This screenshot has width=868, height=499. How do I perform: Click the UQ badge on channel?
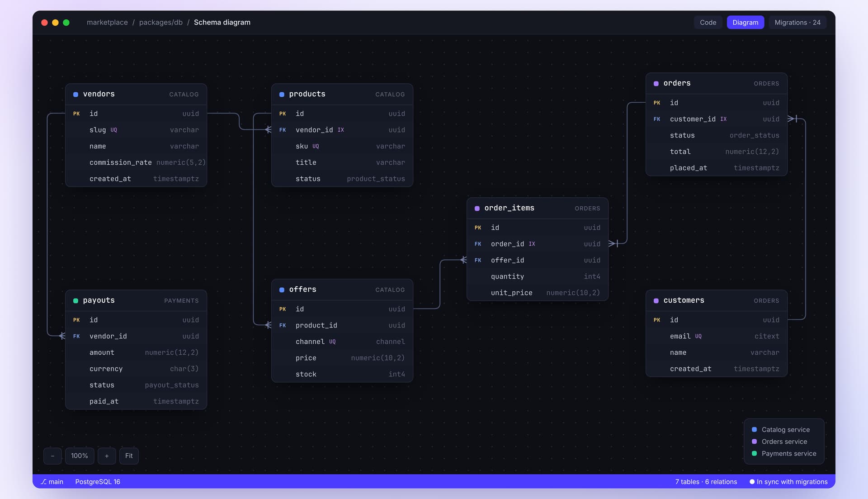pyautogui.click(x=332, y=342)
